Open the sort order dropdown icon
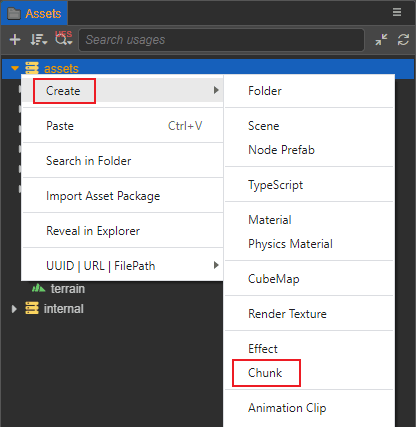Viewport: 416px width, 427px height. (39, 40)
